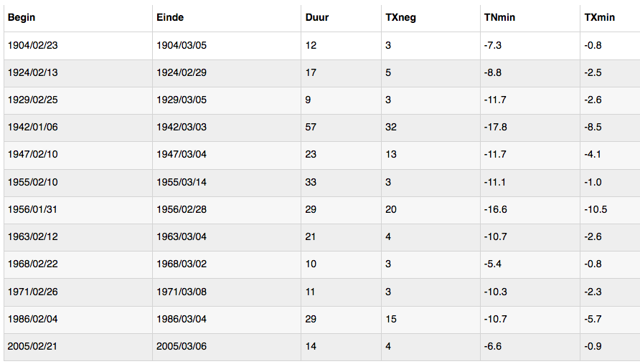Select the 2005/02/21 begin date cell

(x=78, y=347)
